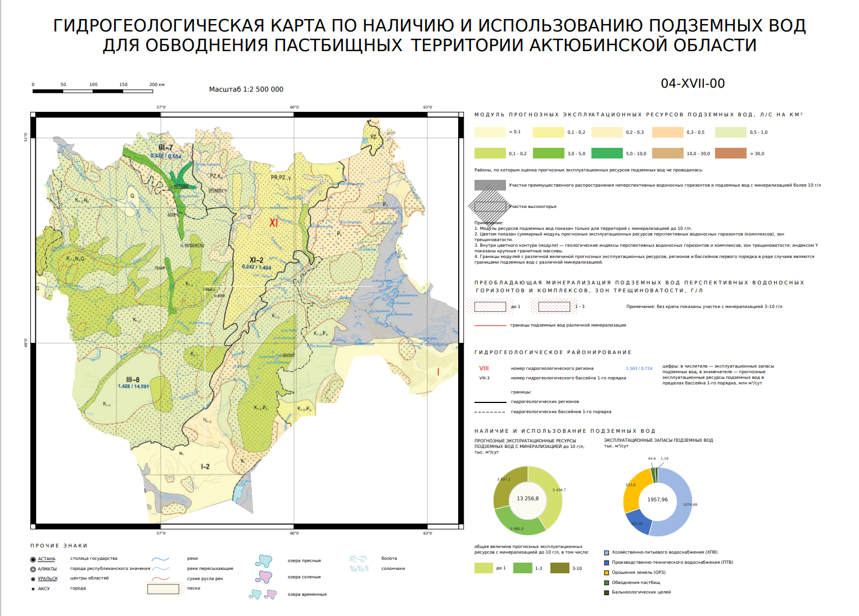Click the 13 256,8 donut chart center
859x616 pixels.
point(528,499)
